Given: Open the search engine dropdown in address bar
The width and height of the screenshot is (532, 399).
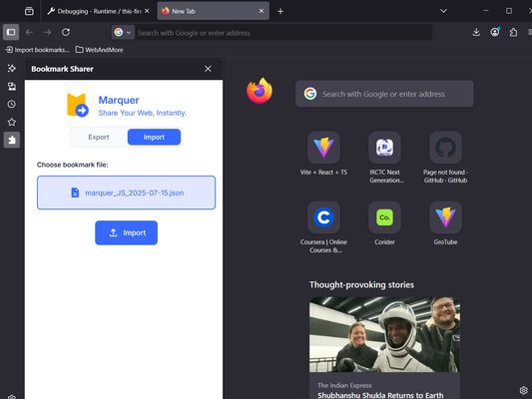Looking at the screenshot, I should 123,33.
